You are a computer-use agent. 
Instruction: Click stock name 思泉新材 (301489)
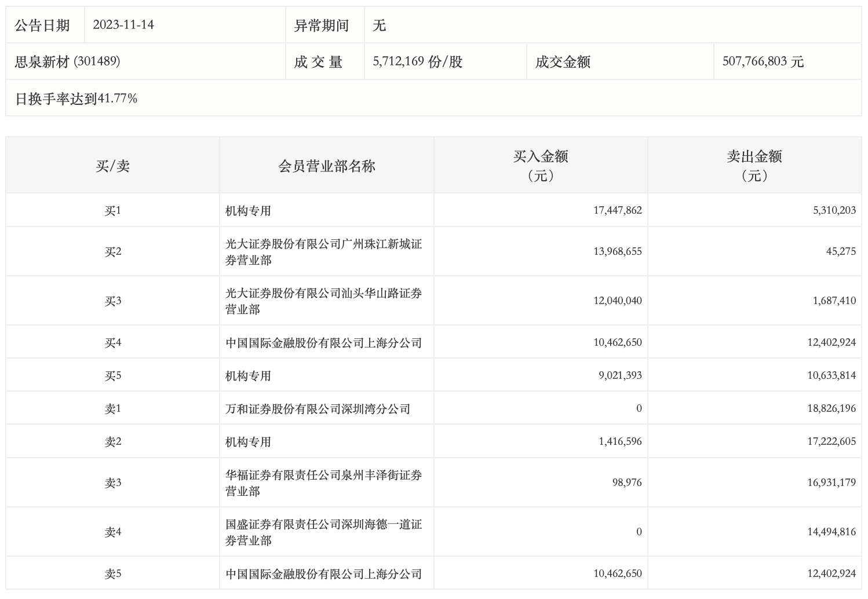pyautogui.click(x=67, y=61)
